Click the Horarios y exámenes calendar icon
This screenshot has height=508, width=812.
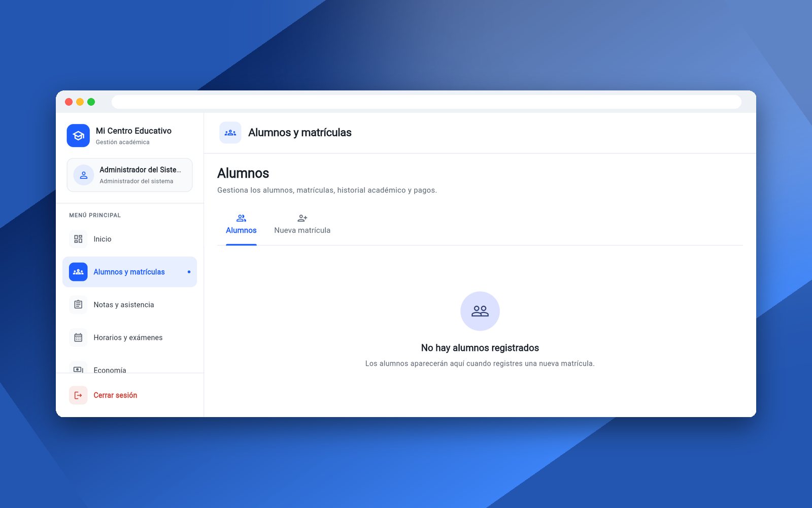point(78,337)
